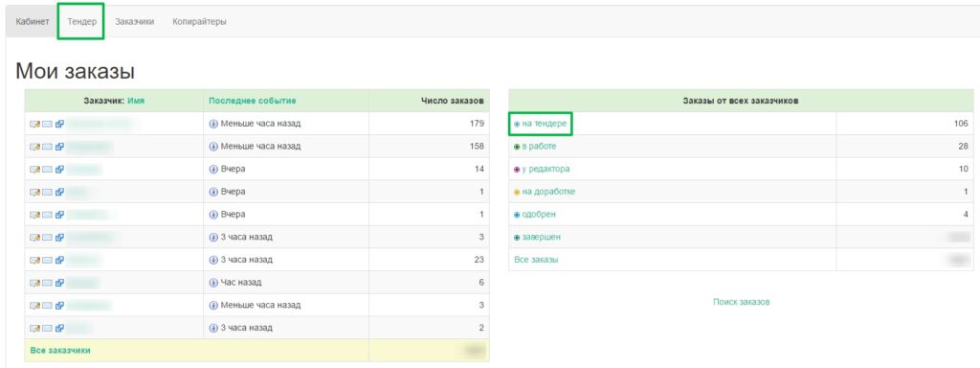Click the envelope icon in the 158-orders row
The image size is (980, 368).
(x=47, y=147)
